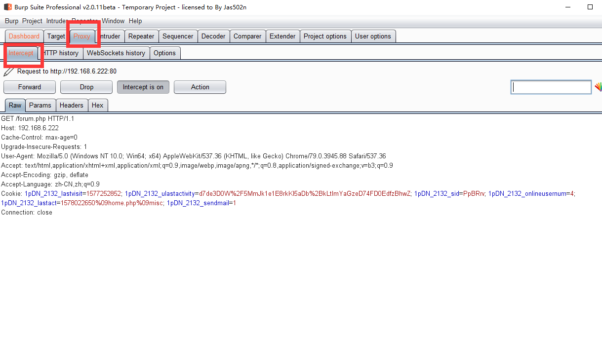This screenshot has width=602, height=364.
Task: Open the Window menu
Action: pos(113,21)
